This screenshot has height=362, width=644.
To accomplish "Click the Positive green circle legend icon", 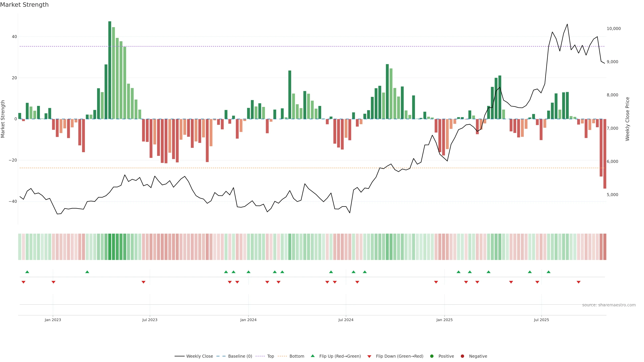I will pyautogui.click(x=432, y=356).
